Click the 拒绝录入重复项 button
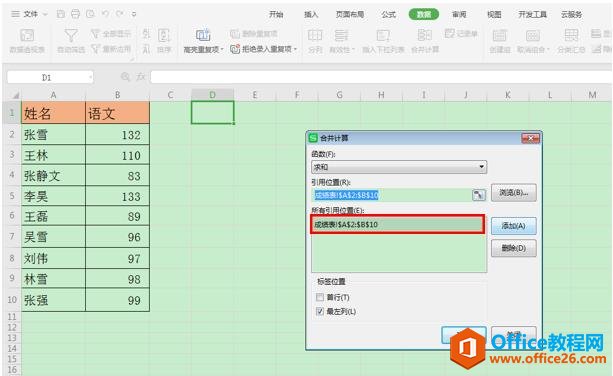Viewport: 613px width, 376px height. point(263,49)
